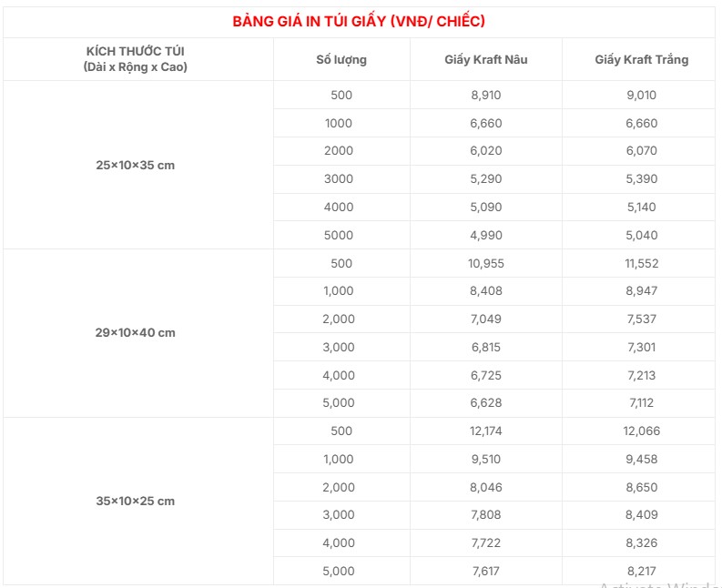This screenshot has width=722, height=588.
Task: Click the 7,617 price in last row
Action: [x=486, y=572]
